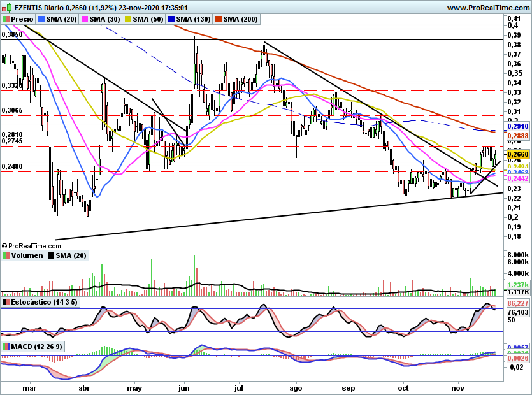This screenshot has height=395, width=532.
Task: Click the magenta SMA (30) color swatch
Action: (x=85, y=19)
